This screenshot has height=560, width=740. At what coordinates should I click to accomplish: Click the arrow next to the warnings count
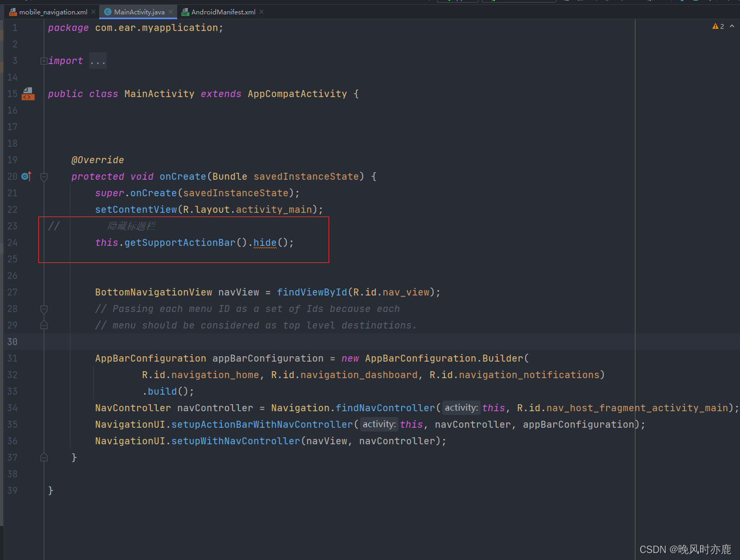pyautogui.click(x=732, y=26)
